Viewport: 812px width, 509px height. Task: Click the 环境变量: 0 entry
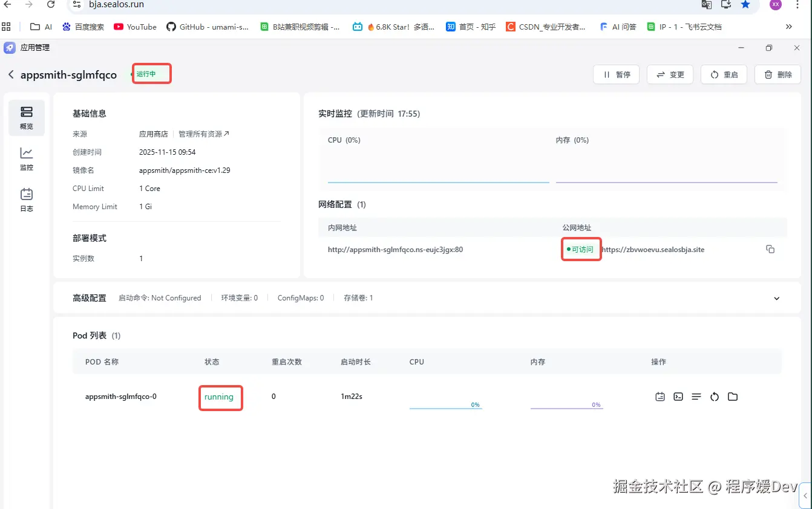pyautogui.click(x=240, y=298)
